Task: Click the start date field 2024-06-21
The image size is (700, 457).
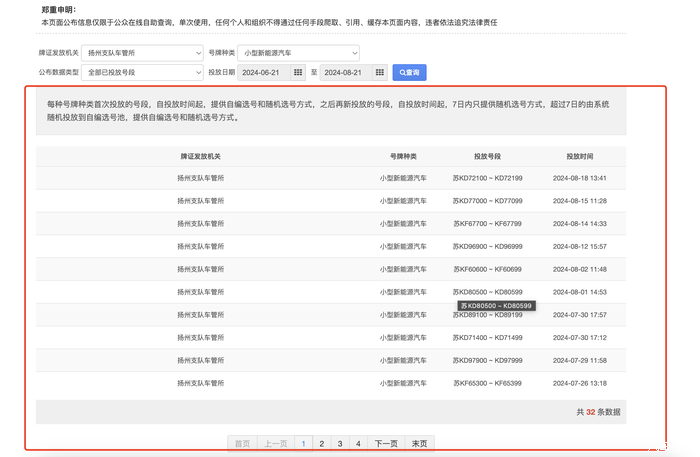Action: coord(262,73)
